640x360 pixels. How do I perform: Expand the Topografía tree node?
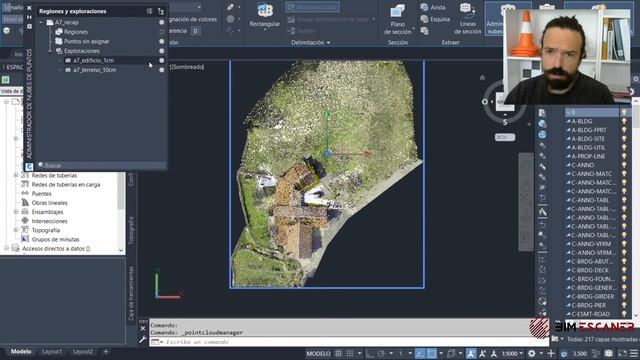[x=16, y=230]
